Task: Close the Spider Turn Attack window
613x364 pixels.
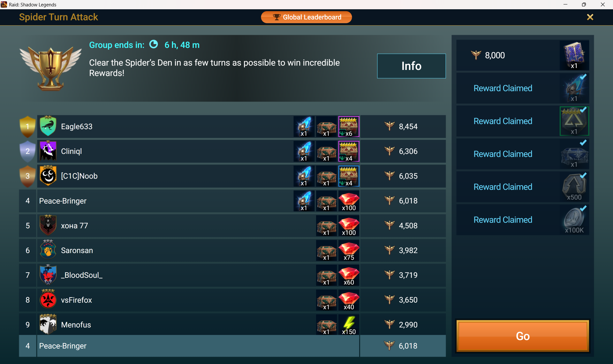Action: tap(590, 17)
